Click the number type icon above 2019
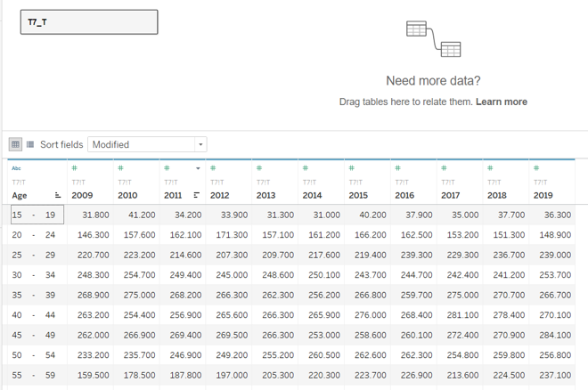588x390 pixels. pos(535,167)
